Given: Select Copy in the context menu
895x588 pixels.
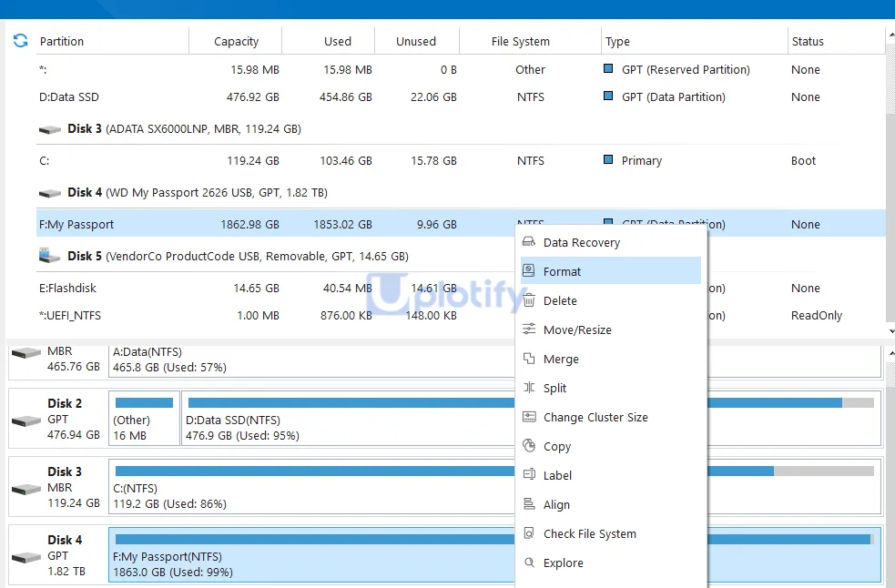Looking at the screenshot, I should tap(611, 446).
